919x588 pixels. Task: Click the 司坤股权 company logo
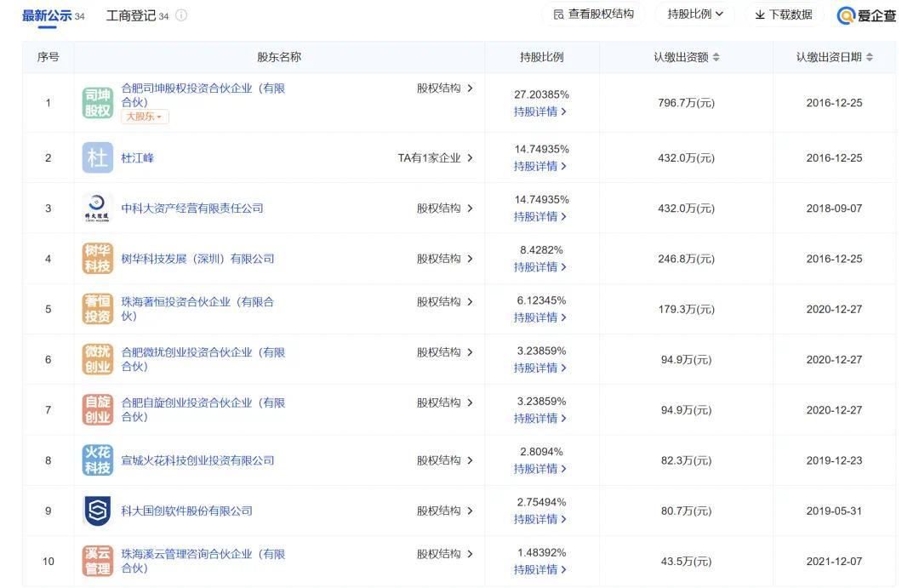point(97,103)
